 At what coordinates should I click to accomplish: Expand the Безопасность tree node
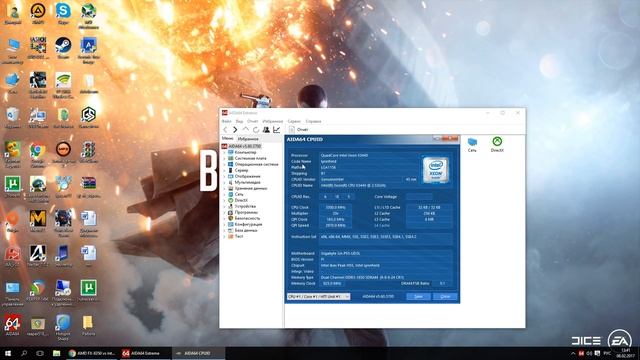(224, 218)
